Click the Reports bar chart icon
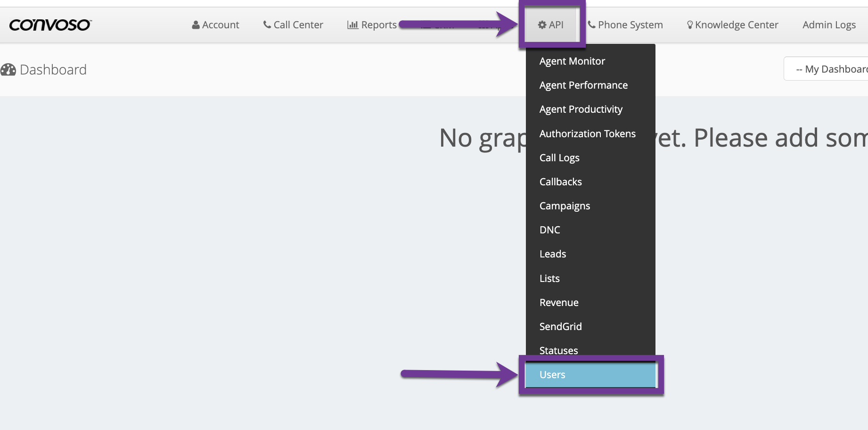The image size is (868, 430). [352, 25]
